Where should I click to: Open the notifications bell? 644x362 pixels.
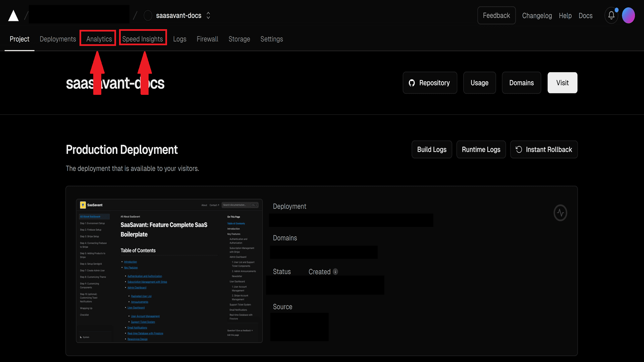point(611,15)
